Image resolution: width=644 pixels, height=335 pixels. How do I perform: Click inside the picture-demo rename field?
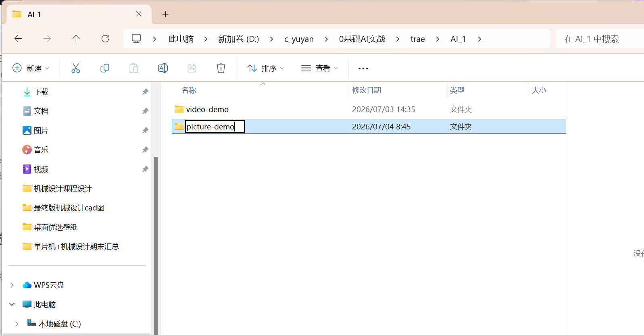pos(215,127)
